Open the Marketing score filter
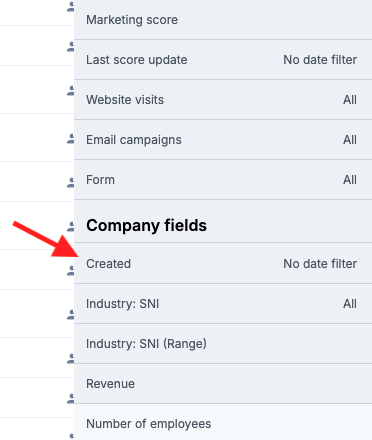This screenshot has width=372, height=440. (x=223, y=20)
